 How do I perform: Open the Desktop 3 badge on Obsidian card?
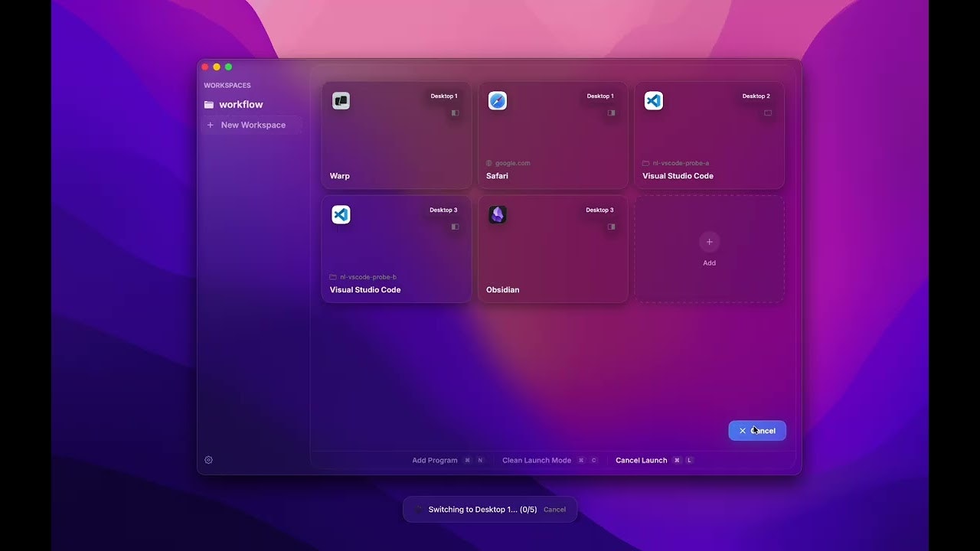[x=599, y=210]
